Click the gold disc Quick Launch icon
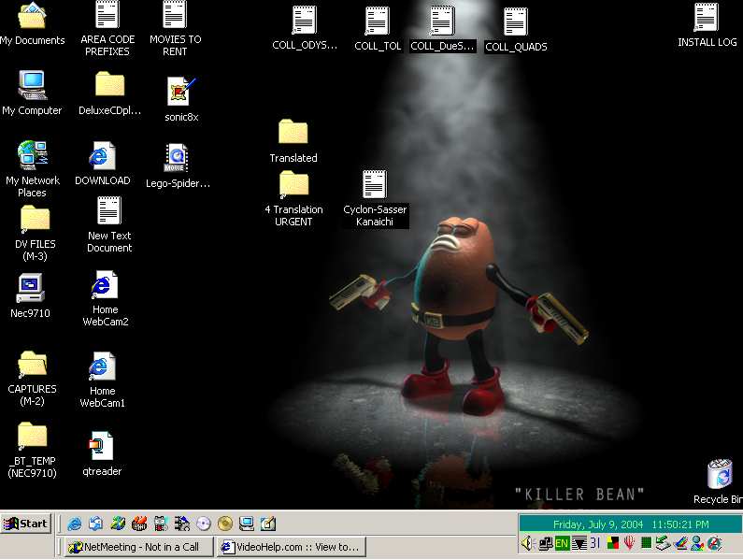The width and height of the screenshot is (743, 560). pyautogui.click(x=225, y=524)
